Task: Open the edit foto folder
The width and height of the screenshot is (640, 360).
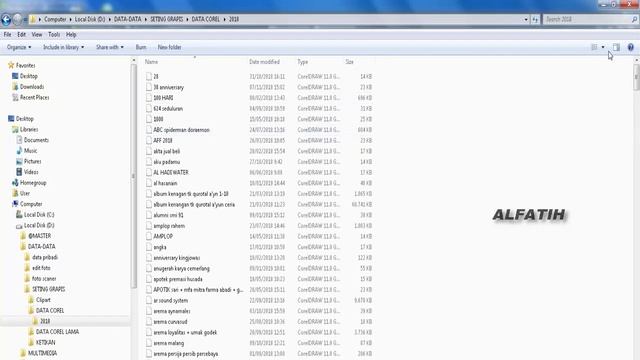Action: [x=41, y=268]
